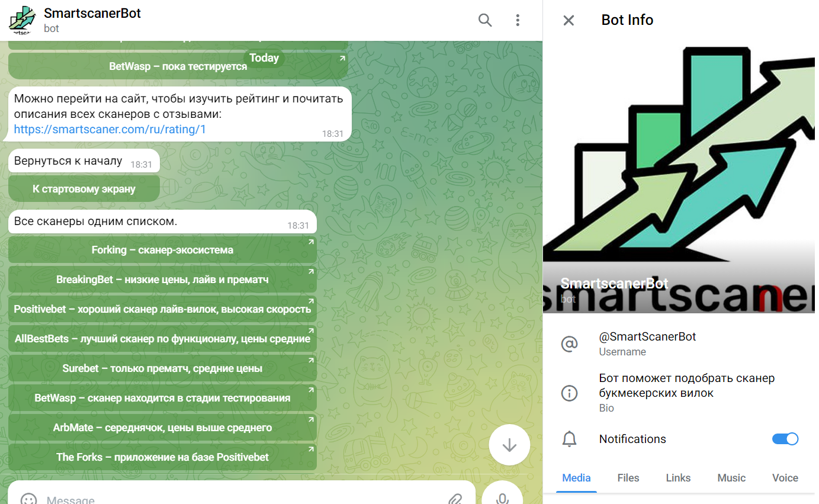Image resolution: width=819 pixels, height=504 pixels.
Task: Open 'Positivebet – хороший сканер лайв-вилок' button
Action: click(162, 309)
